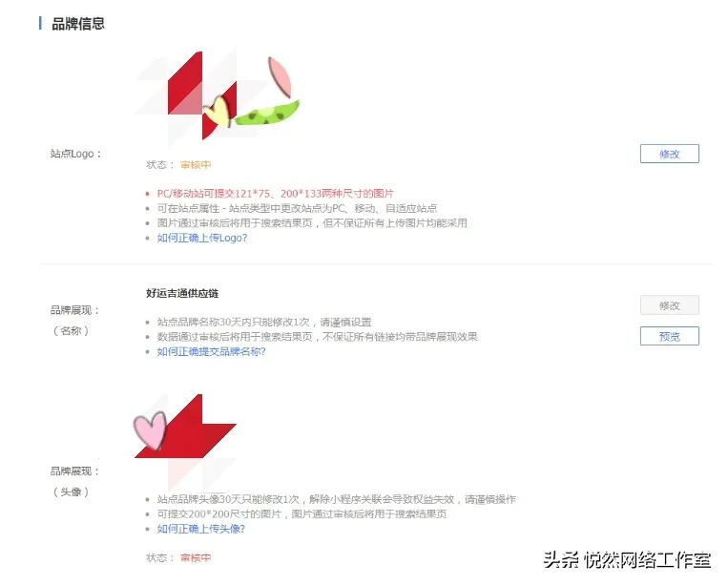Image resolution: width=728 pixels, height=586 pixels.
Task: Open the 如何正确上传头像? help link
Action: pyautogui.click(x=200, y=529)
